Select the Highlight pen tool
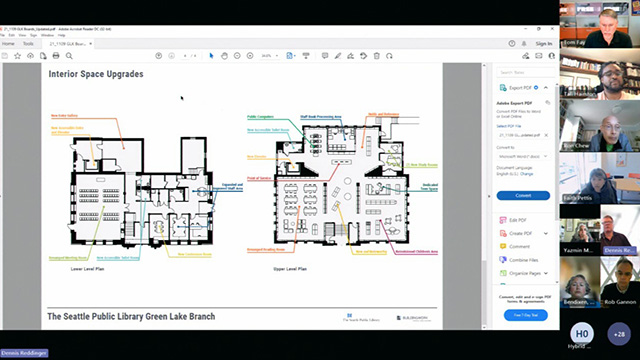Screen dimensions: 640x360 pyautogui.click(x=338, y=56)
